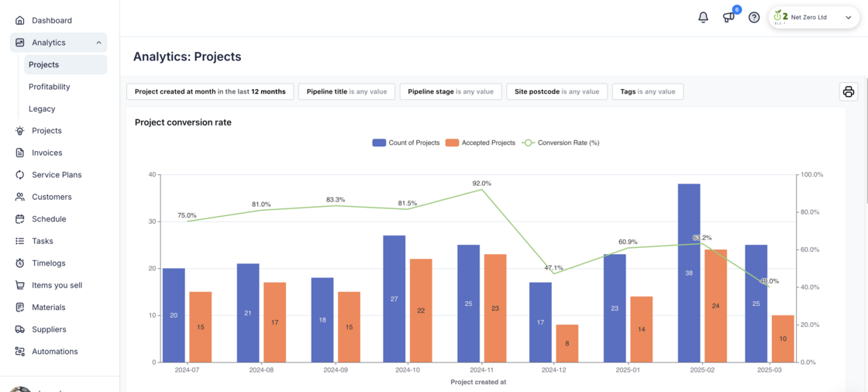868x392 pixels.
Task: Toggle Conversion Rate (%) legend line
Action: coord(561,143)
